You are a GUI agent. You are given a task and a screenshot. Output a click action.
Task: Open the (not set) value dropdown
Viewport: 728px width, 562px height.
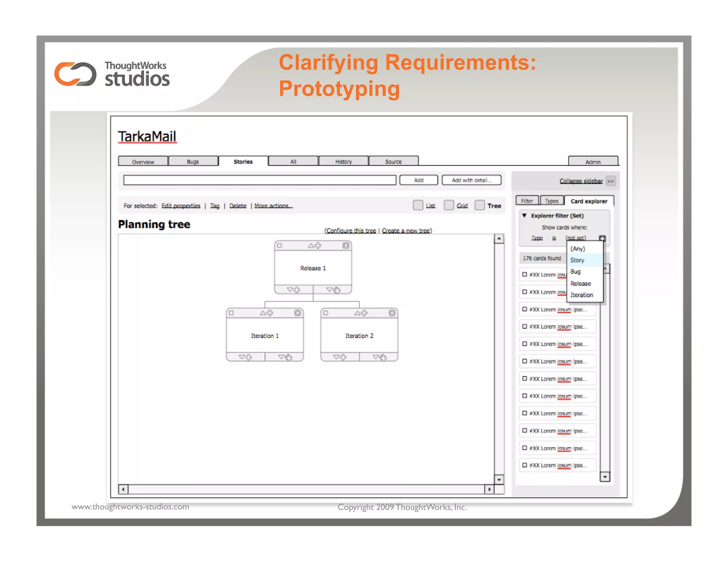click(576, 238)
